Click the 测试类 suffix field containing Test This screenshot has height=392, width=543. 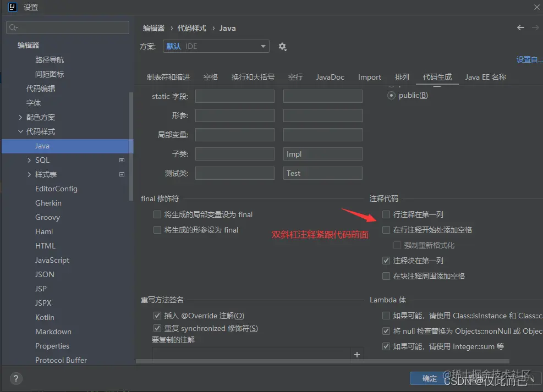point(323,173)
